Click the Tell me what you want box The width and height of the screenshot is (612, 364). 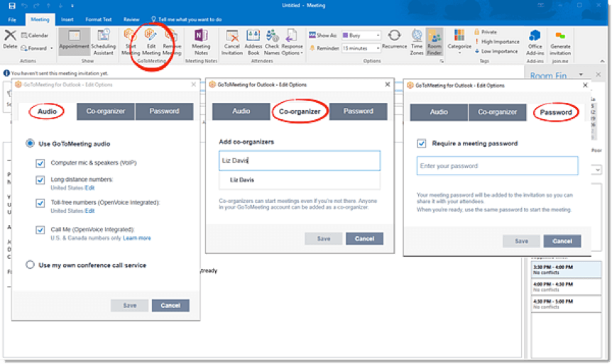click(x=187, y=19)
